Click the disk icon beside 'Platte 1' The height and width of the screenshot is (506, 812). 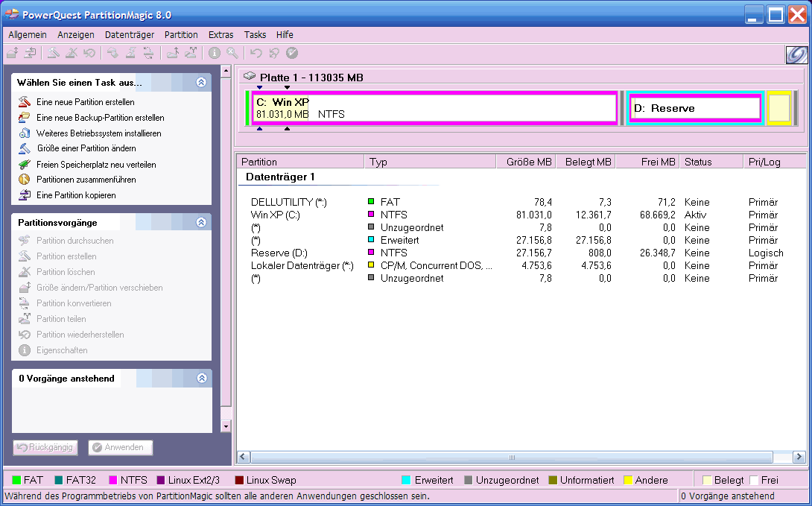pyautogui.click(x=250, y=76)
